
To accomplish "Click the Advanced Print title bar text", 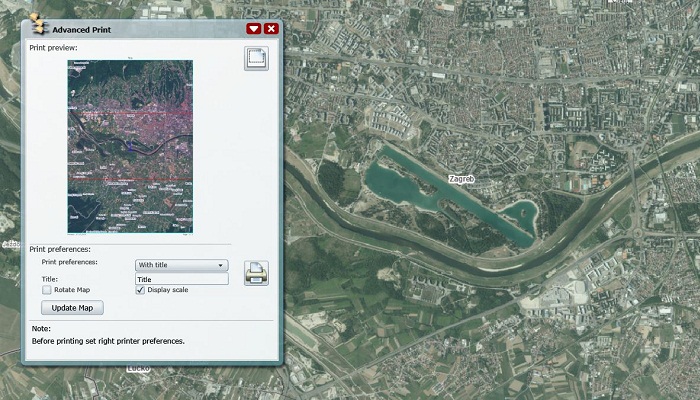I will [82, 30].
